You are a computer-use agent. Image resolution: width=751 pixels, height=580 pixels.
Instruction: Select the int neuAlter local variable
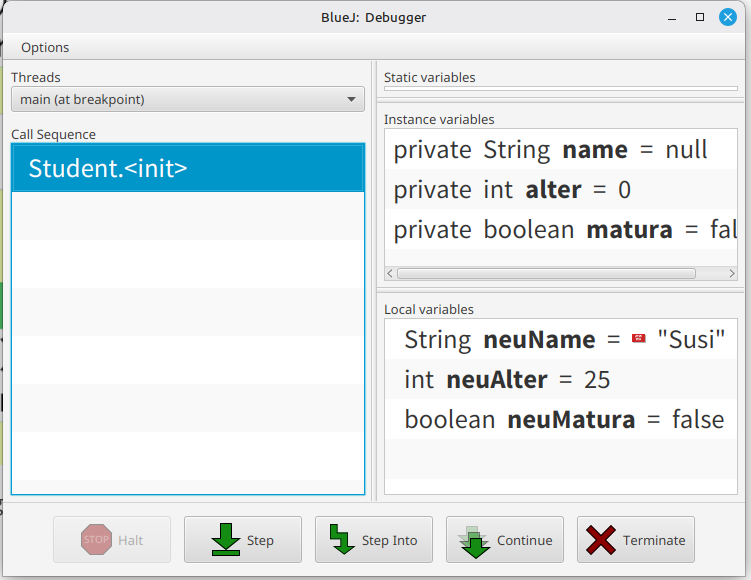(x=507, y=380)
